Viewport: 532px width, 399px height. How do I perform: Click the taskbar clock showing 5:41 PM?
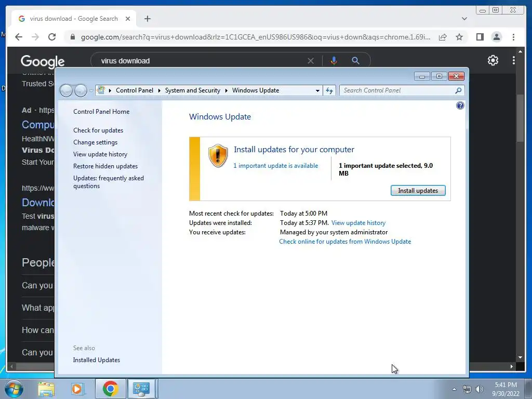tap(506, 385)
